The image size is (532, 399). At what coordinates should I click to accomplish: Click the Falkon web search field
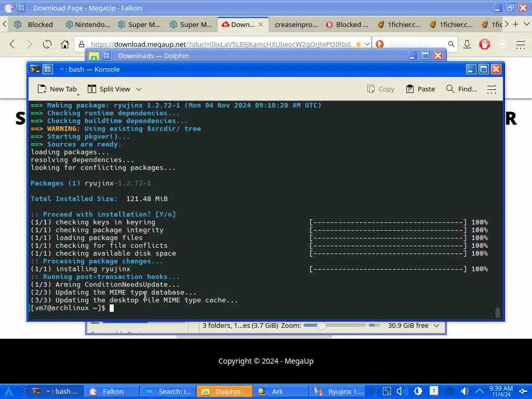click(416, 44)
